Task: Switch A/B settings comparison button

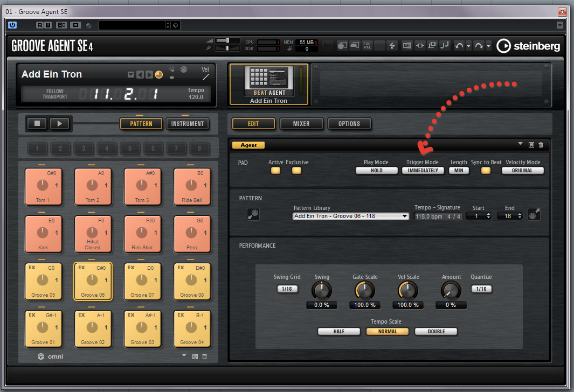Action: pyautogui.click(x=62, y=25)
